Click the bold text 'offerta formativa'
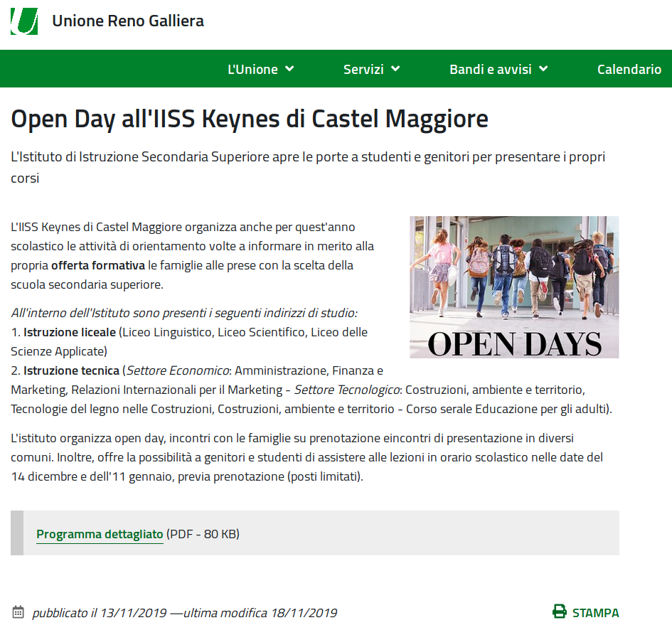 pyautogui.click(x=98, y=265)
